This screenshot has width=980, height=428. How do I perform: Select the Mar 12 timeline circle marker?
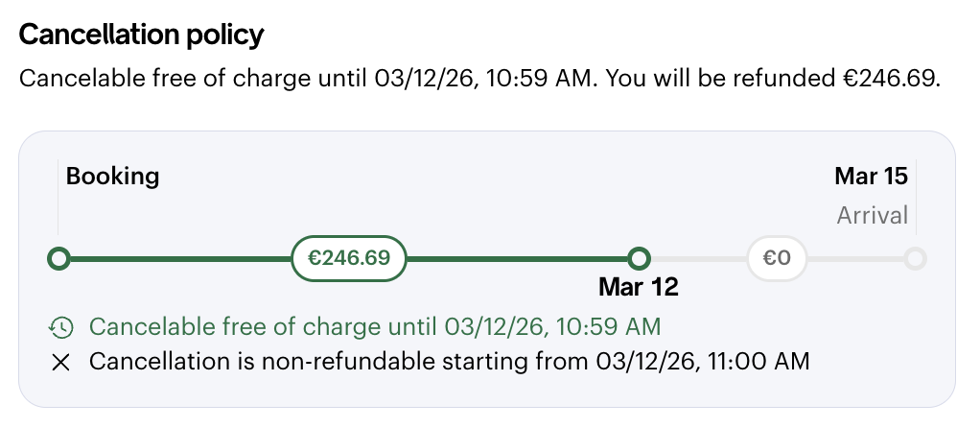(x=639, y=258)
